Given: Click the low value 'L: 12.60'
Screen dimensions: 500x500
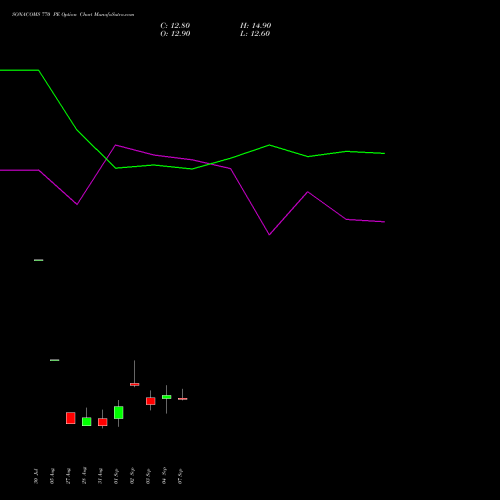Looking at the screenshot, I should tap(255, 34).
